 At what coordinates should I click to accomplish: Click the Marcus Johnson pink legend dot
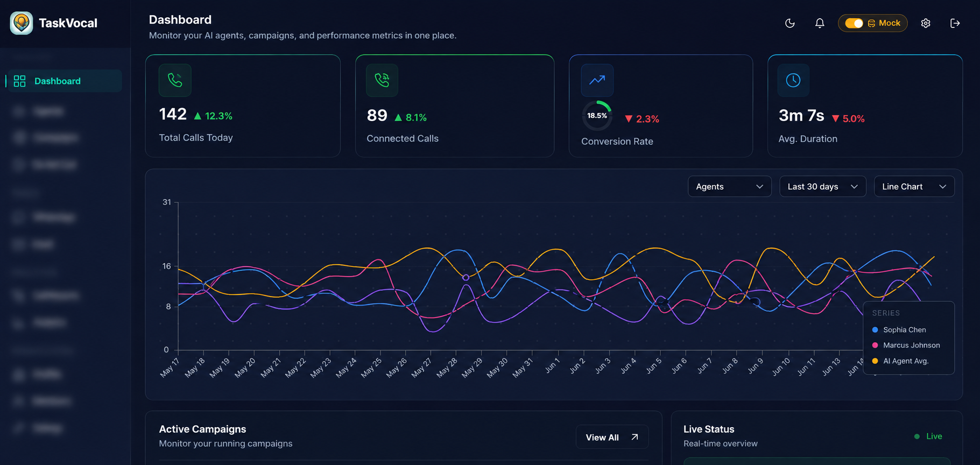tap(875, 346)
